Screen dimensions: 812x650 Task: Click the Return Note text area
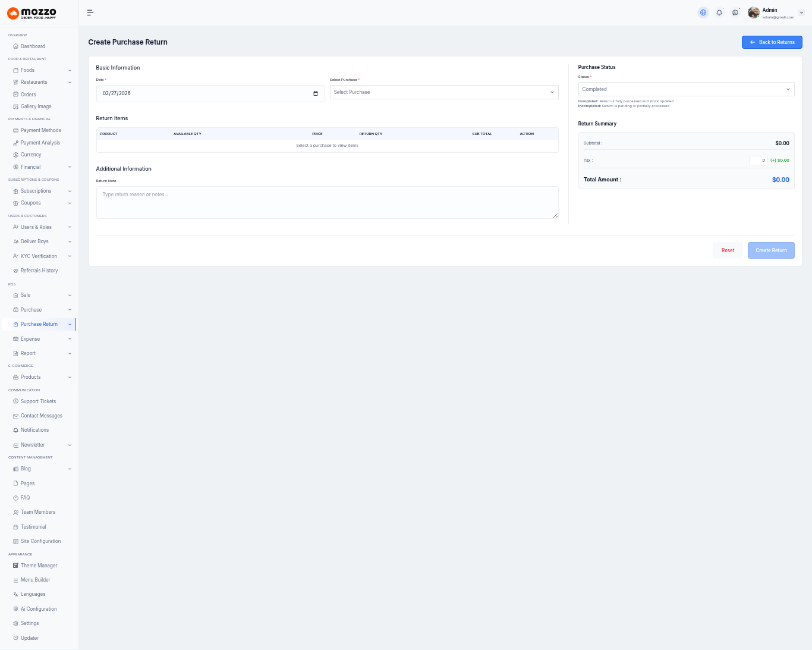pyautogui.click(x=327, y=202)
